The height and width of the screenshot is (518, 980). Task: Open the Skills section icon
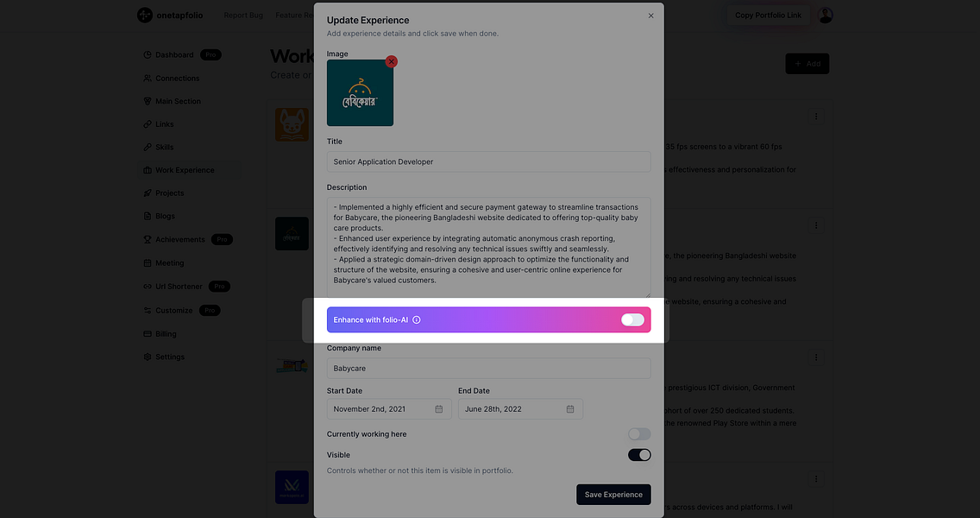[147, 147]
